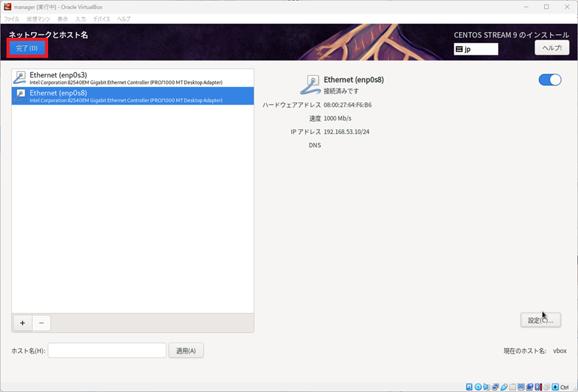Click the 接続済みです connection status text
Image resolution: width=578 pixels, height=392 pixels.
tap(341, 91)
